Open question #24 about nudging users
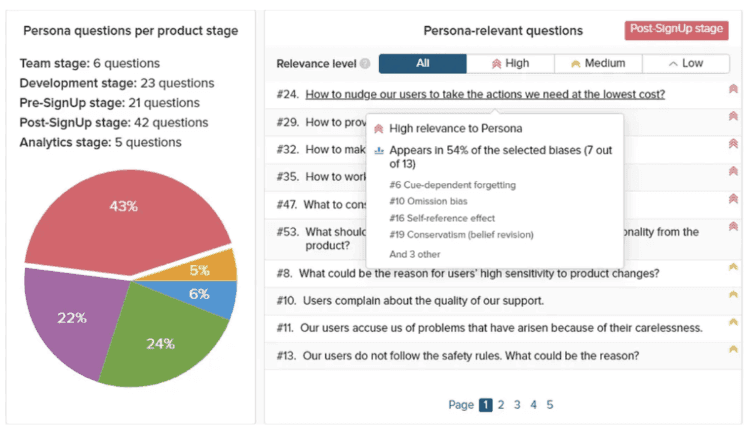The width and height of the screenshot is (756, 428). point(485,95)
